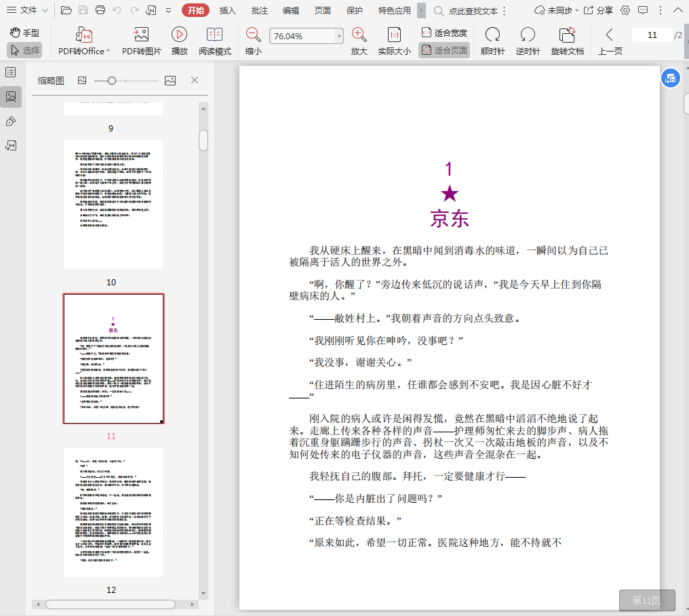
Task: Enable 阅读模式 reading mode
Action: tap(215, 41)
